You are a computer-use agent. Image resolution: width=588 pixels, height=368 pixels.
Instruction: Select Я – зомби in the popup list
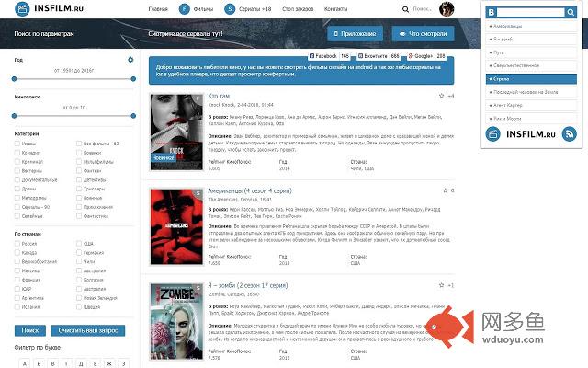point(531,40)
